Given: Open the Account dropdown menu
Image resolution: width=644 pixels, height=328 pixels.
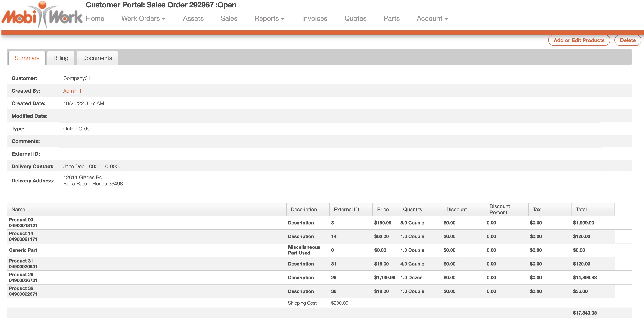Looking at the screenshot, I should (432, 19).
